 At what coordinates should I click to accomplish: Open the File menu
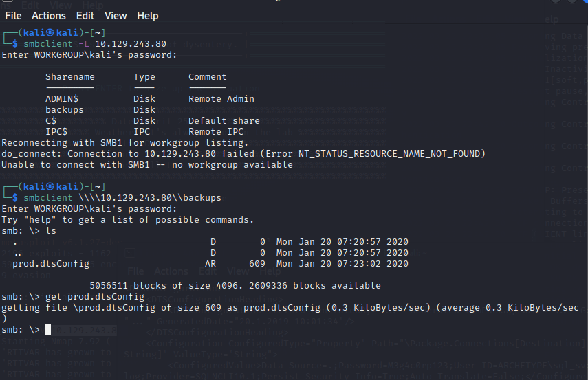point(13,15)
